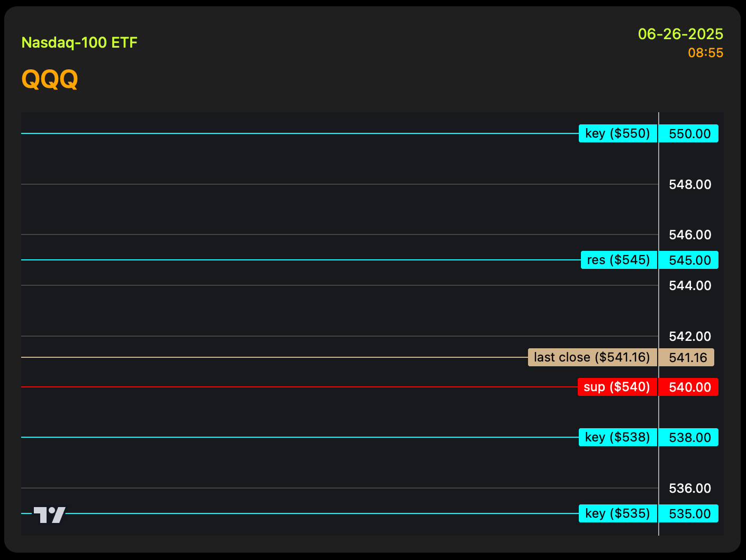Viewport: 746px width, 560px height.
Task: Click the 08:55 time stamp
Action: [x=706, y=53]
